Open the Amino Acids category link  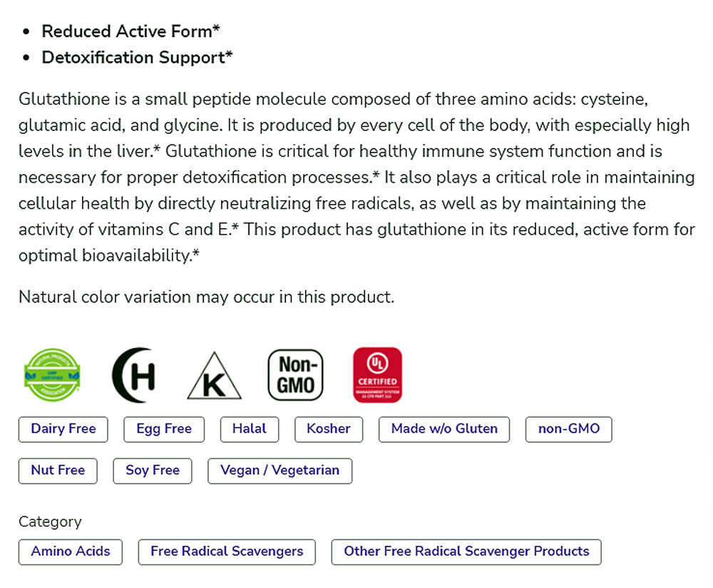71,552
